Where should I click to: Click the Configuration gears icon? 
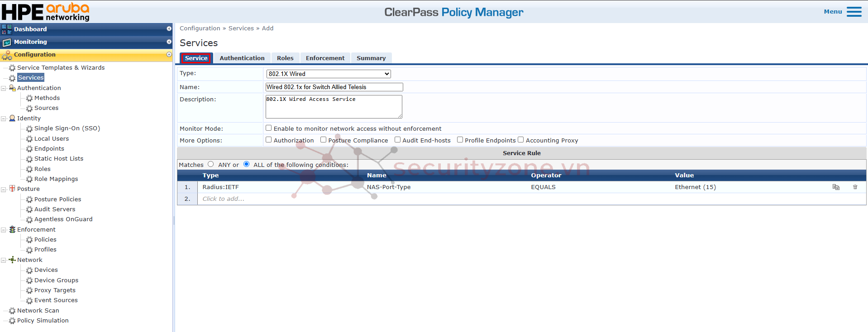[7, 55]
